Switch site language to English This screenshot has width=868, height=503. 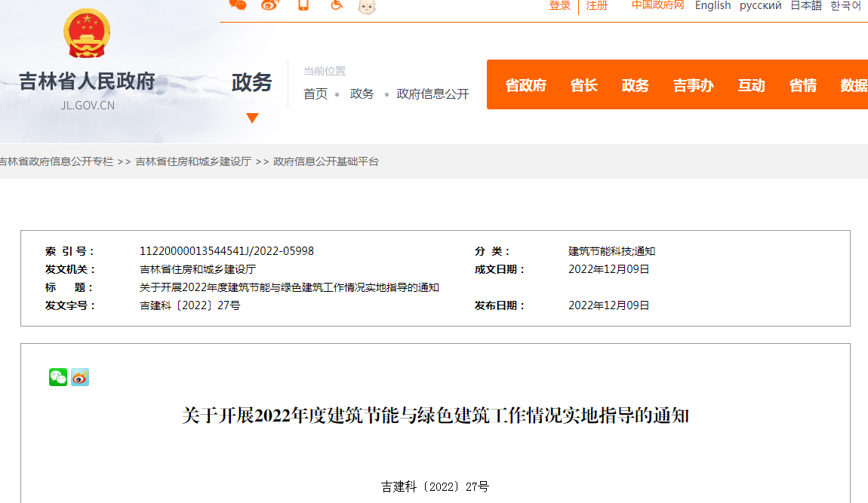point(713,6)
